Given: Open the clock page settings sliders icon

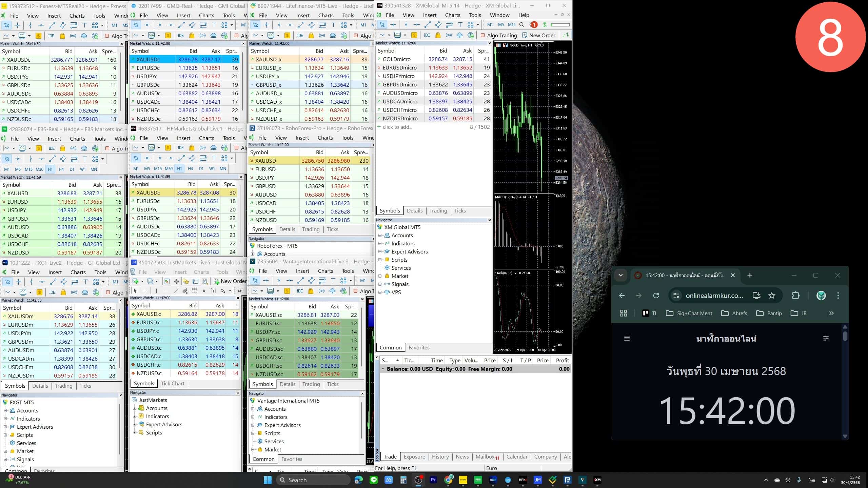Looking at the screenshot, I should pos(826,338).
